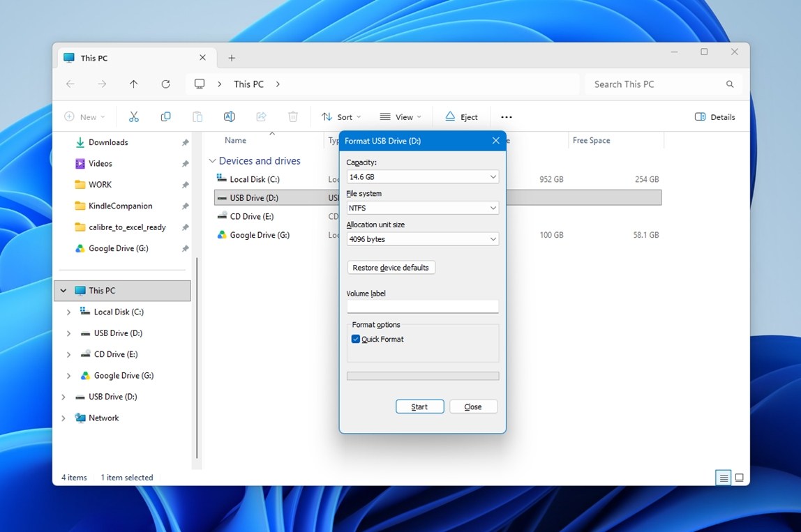The width and height of the screenshot is (801, 532).
Task: Collapse This PC in navigation pane
Action: (x=63, y=291)
